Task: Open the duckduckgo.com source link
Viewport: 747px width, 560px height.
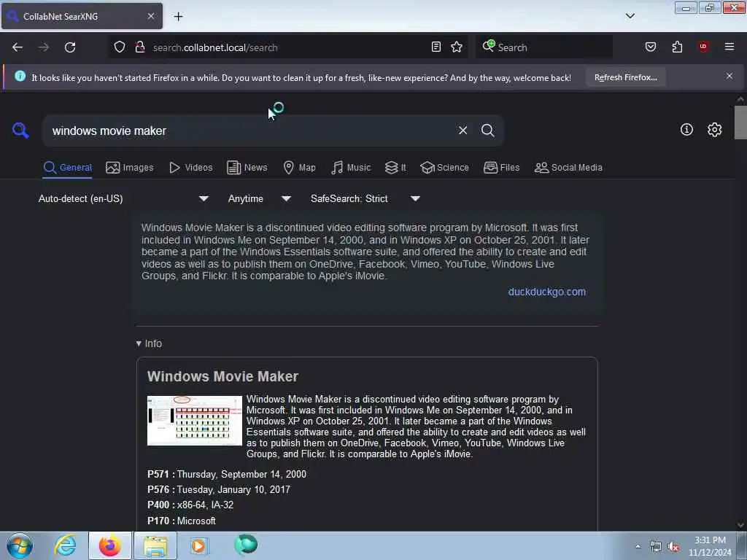Action: pyautogui.click(x=547, y=292)
